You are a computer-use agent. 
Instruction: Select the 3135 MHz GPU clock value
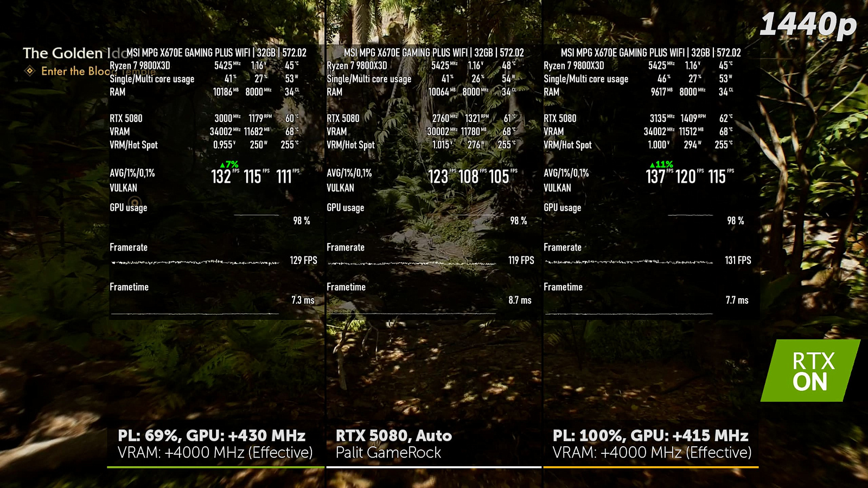(662, 118)
